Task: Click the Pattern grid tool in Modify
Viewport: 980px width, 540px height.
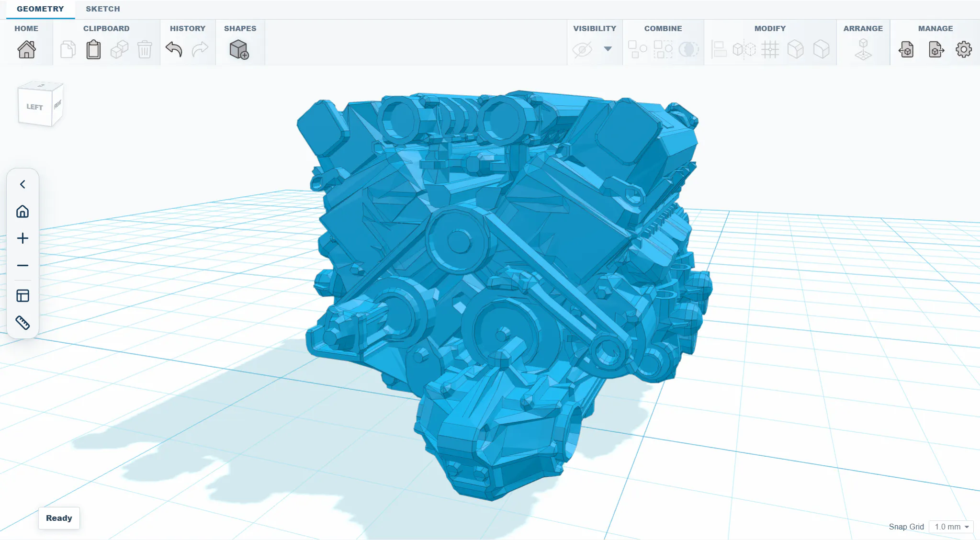Action: coord(770,49)
